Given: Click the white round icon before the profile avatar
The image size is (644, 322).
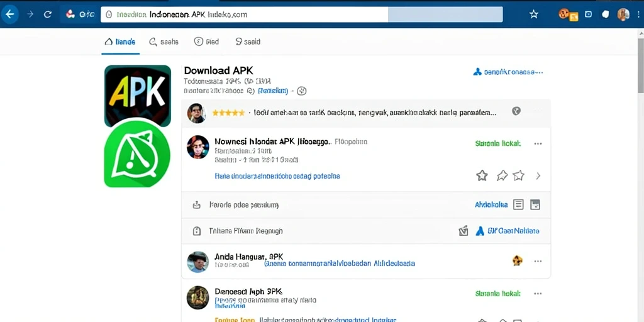Looking at the screenshot, I should pyautogui.click(x=606, y=14).
